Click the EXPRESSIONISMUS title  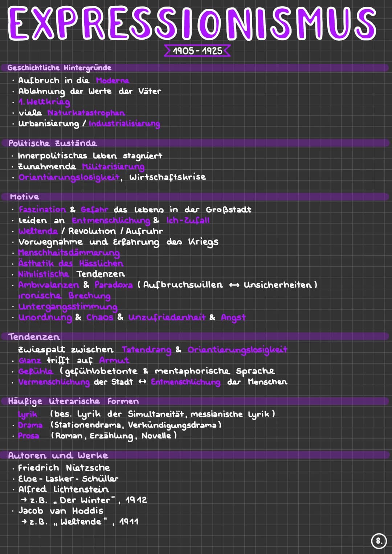192,23
